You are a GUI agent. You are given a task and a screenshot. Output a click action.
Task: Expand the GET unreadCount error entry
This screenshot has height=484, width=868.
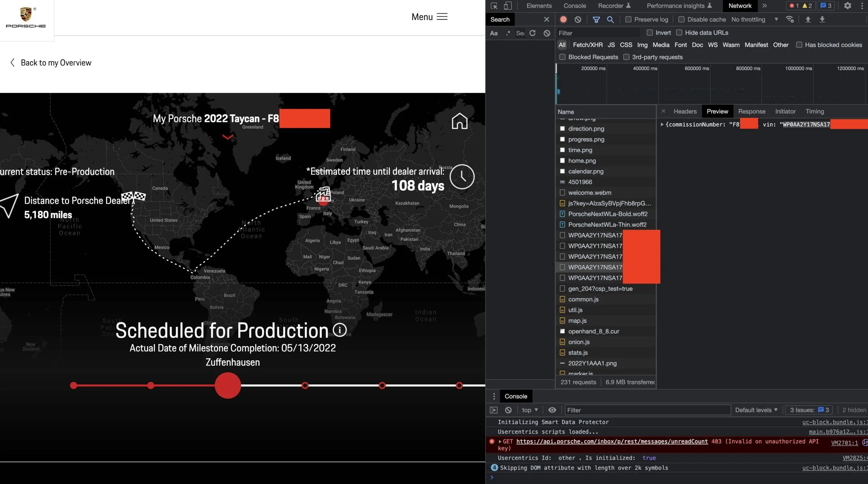[x=500, y=442]
